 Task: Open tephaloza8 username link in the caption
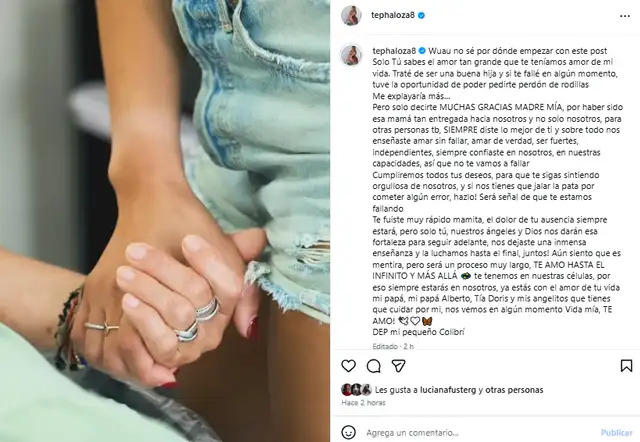coord(394,51)
